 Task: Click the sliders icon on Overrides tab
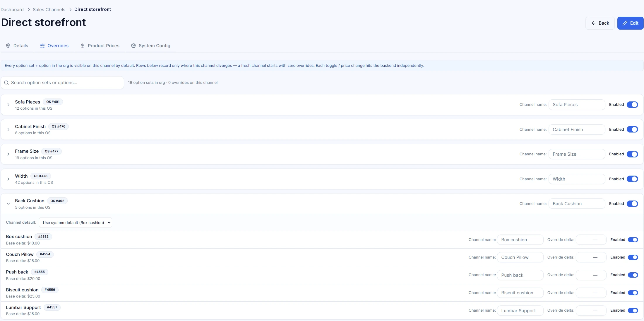(42, 46)
